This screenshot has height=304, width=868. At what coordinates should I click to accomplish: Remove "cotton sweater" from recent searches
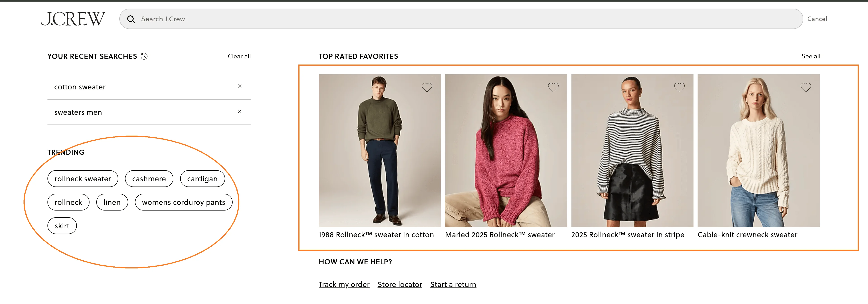click(240, 86)
